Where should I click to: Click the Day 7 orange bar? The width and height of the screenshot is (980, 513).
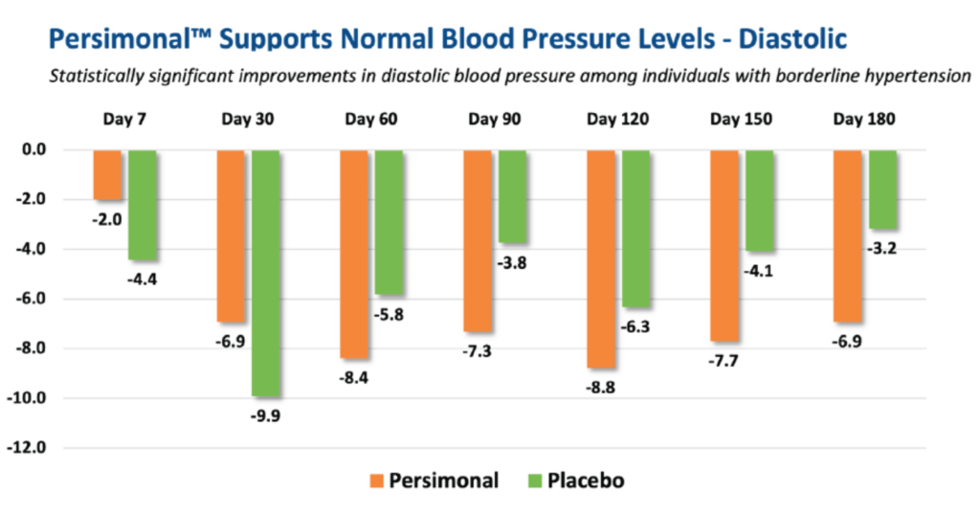pyautogui.click(x=107, y=175)
